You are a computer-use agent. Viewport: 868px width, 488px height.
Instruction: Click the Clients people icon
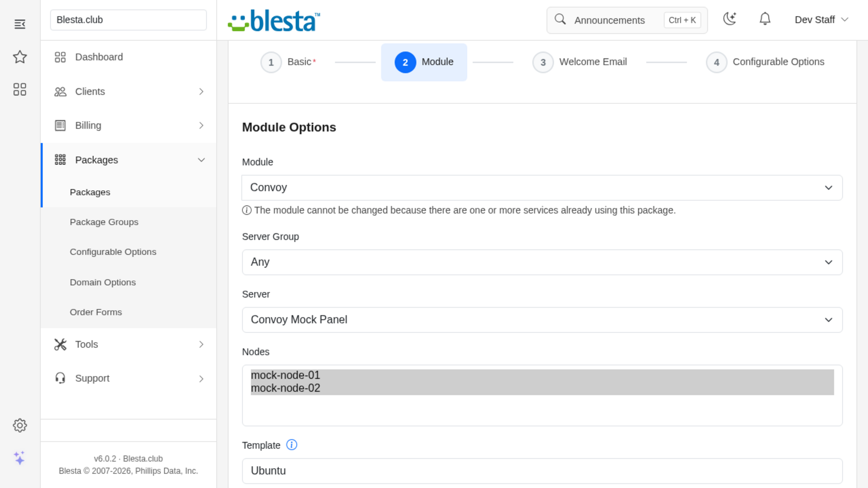pyautogui.click(x=60, y=92)
